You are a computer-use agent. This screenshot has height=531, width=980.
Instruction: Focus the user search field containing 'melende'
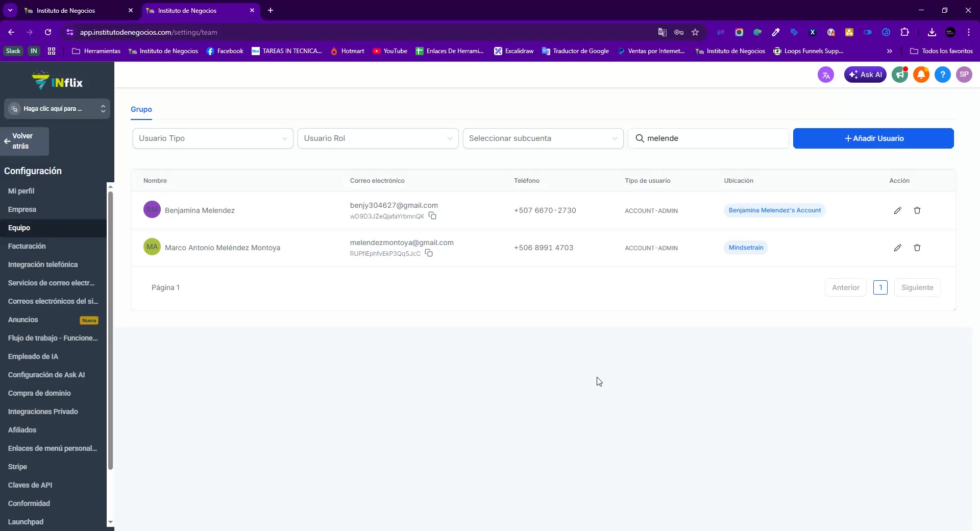708,138
